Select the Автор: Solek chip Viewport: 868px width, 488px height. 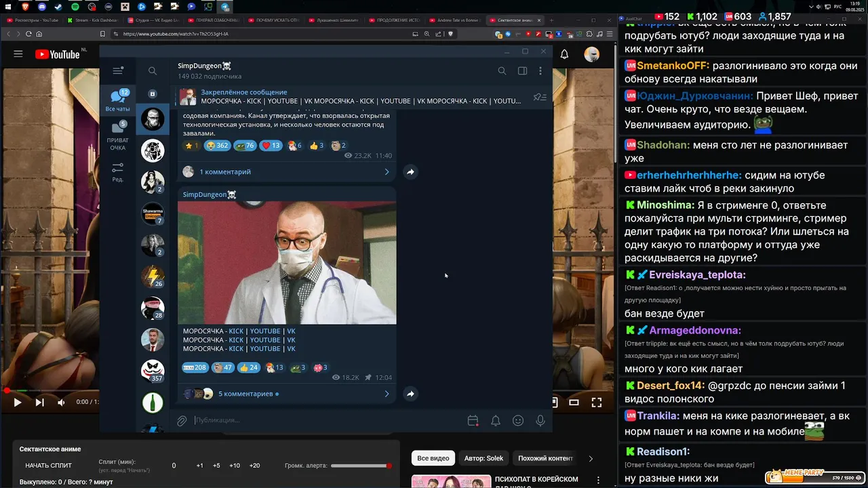pos(484,458)
